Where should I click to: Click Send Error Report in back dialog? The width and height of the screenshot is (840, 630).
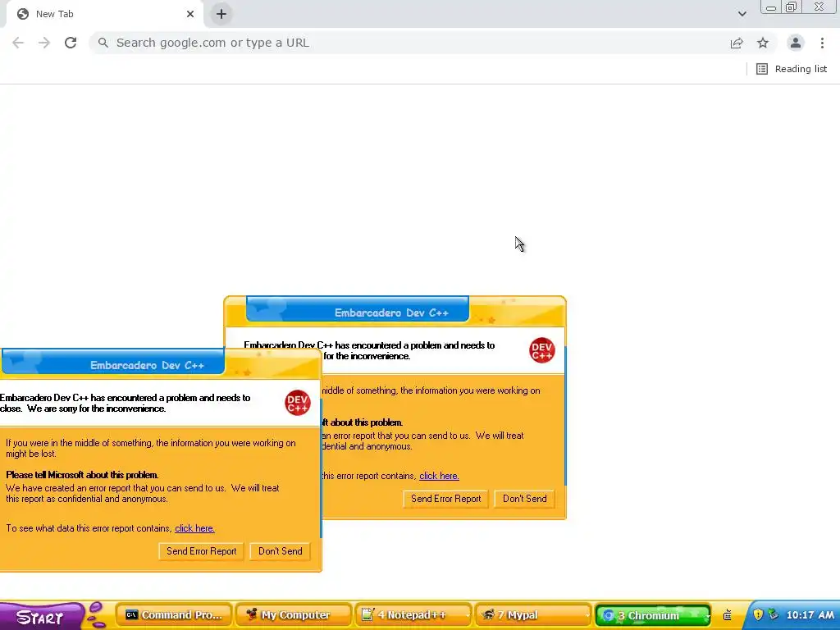point(445,499)
